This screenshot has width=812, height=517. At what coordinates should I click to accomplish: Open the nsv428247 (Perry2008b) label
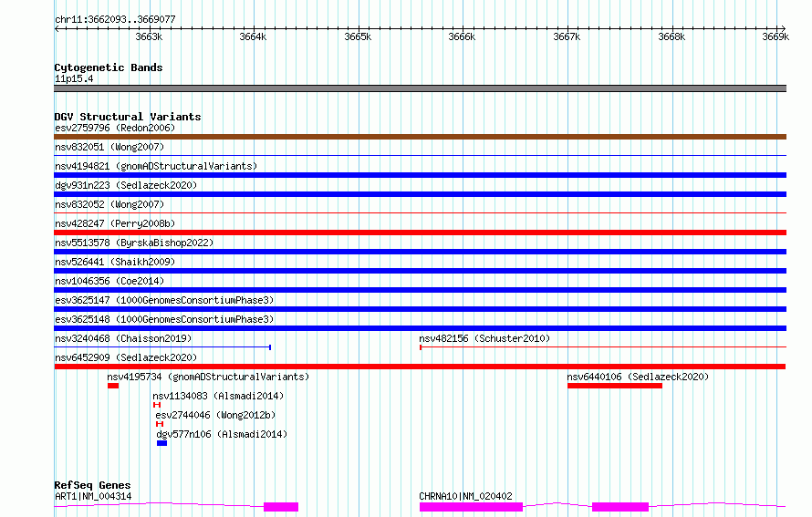click(x=115, y=223)
